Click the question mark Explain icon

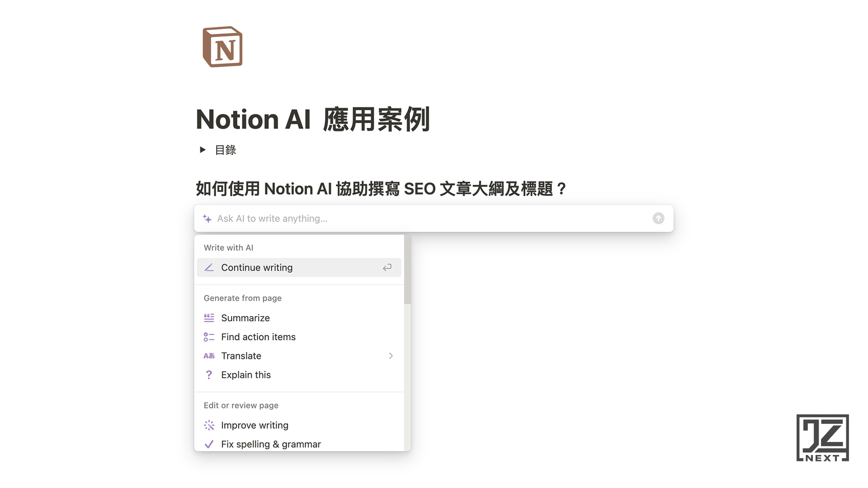click(x=209, y=375)
